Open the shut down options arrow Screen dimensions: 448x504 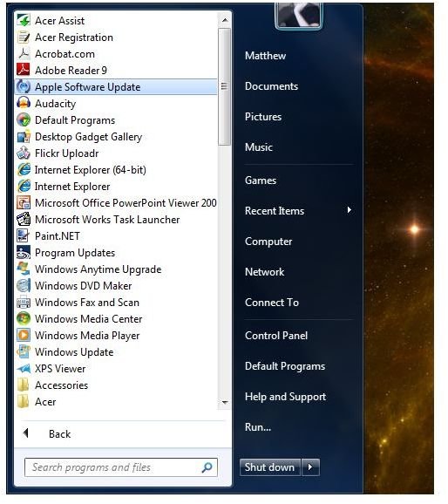click(310, 467)
